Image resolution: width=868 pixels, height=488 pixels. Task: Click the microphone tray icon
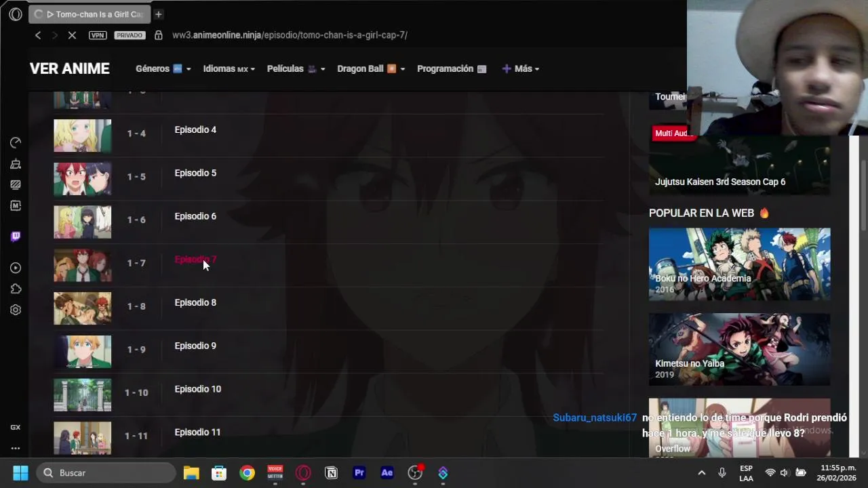pyautogui.click(x=722, y=473)
